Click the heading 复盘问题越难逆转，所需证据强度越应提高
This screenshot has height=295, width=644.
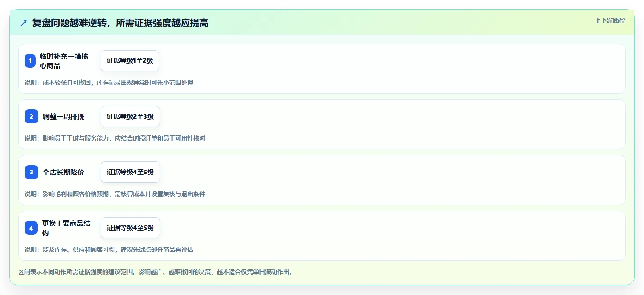pyautogui.click(x=120, y=23)
